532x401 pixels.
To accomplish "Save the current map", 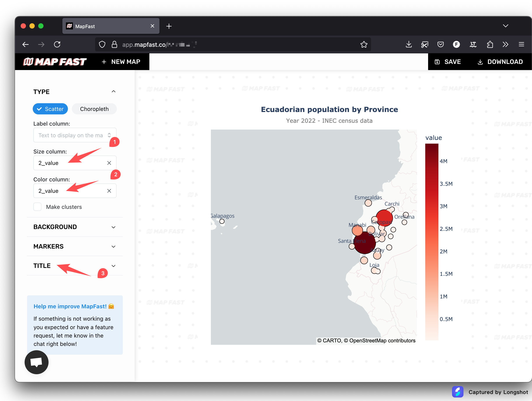I will (x=448, y=62).
